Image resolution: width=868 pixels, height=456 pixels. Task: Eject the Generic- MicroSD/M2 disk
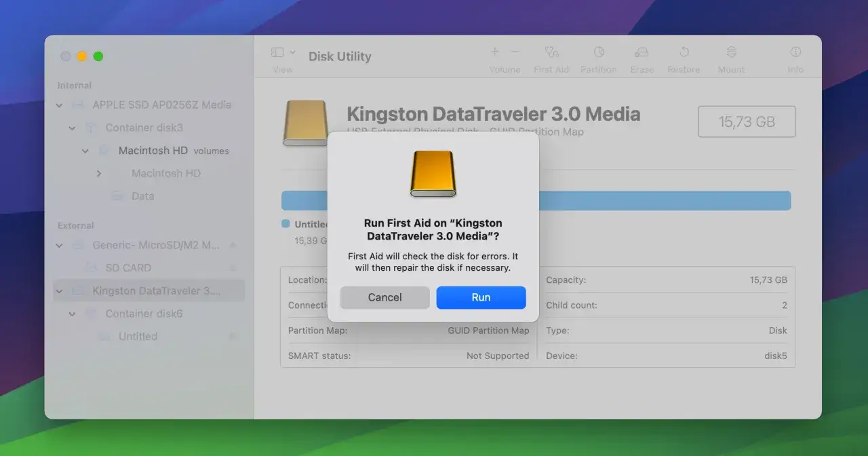(233, 244)
